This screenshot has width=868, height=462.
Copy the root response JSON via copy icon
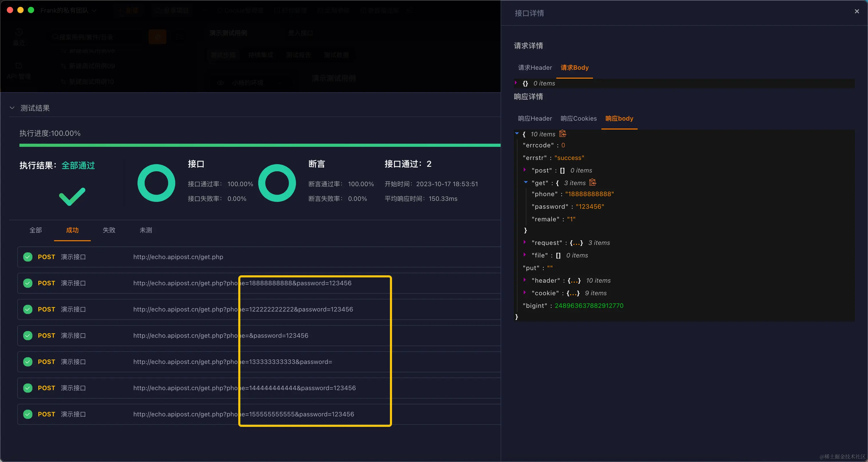pyautogui.click(x=562, y=134)
